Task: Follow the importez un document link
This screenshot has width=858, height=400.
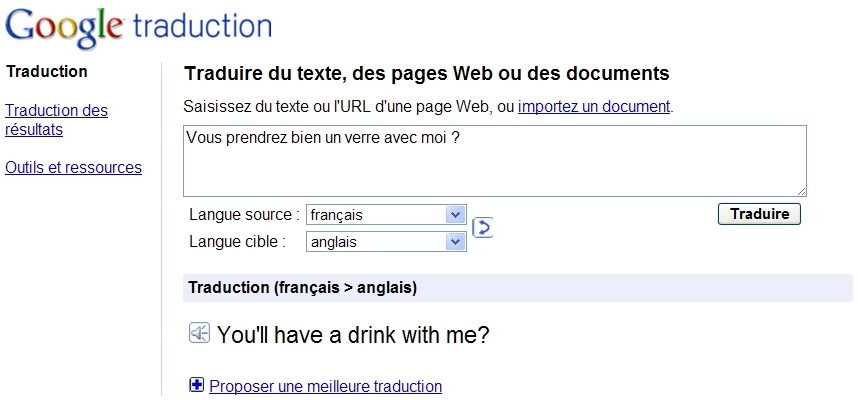Action: pos(593,106)
